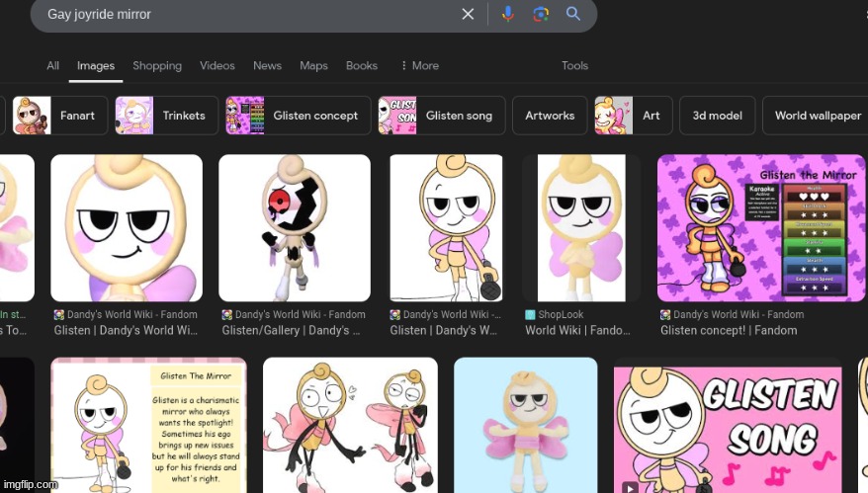Open the More search categories dropdown
The height and width of the screenshot is (493, 868).
click(419, 65)
